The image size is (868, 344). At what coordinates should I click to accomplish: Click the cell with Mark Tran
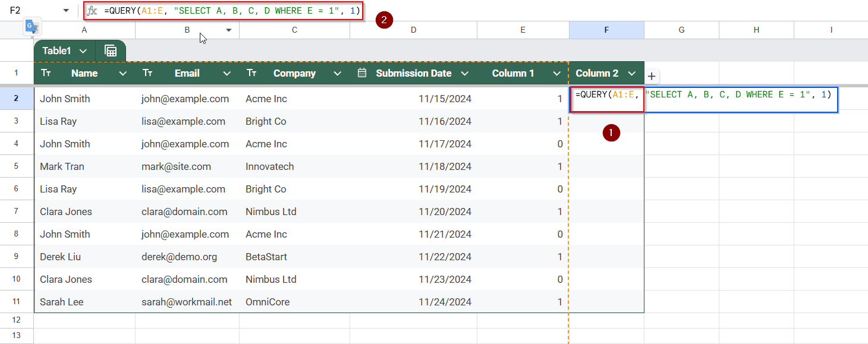click(84, 166)
